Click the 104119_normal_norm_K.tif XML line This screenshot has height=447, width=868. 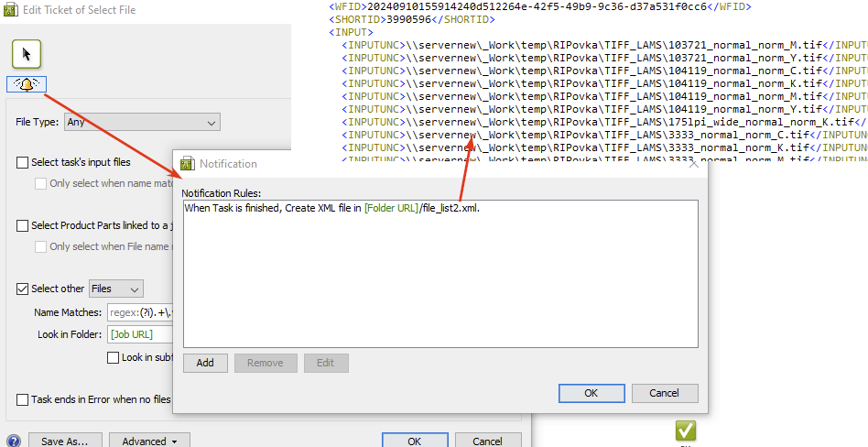click(604, 83)
